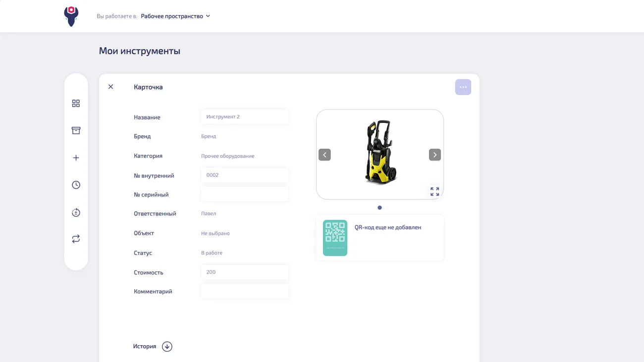Open the grid dashboard icon in sidebar
The height and width of the screenshot is (362, 644).
tap(76, 103)
